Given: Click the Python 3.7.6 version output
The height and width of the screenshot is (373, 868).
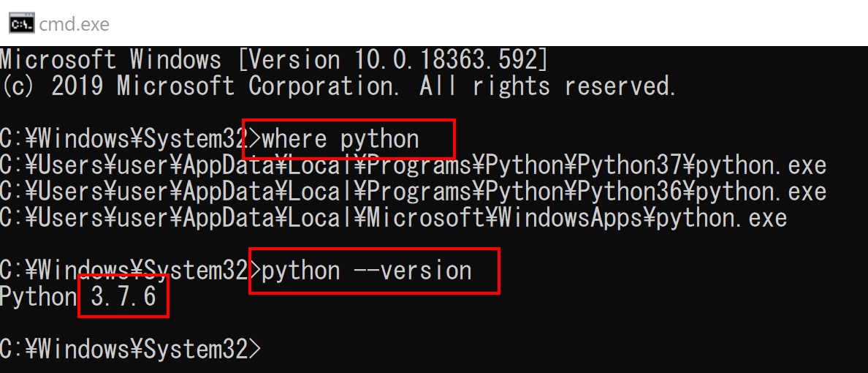Looking at the screenshot, I should click(x=78, y=297).
